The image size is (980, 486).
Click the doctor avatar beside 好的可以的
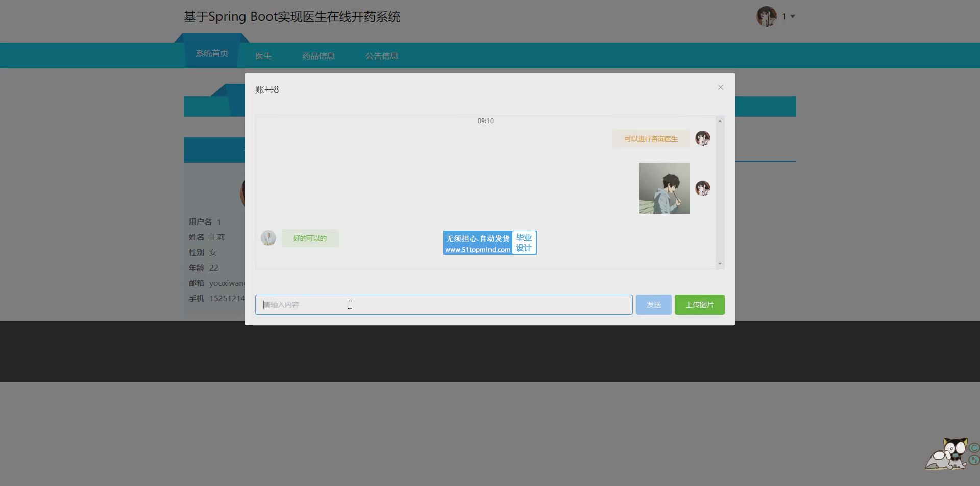click(x=268, y=238)
